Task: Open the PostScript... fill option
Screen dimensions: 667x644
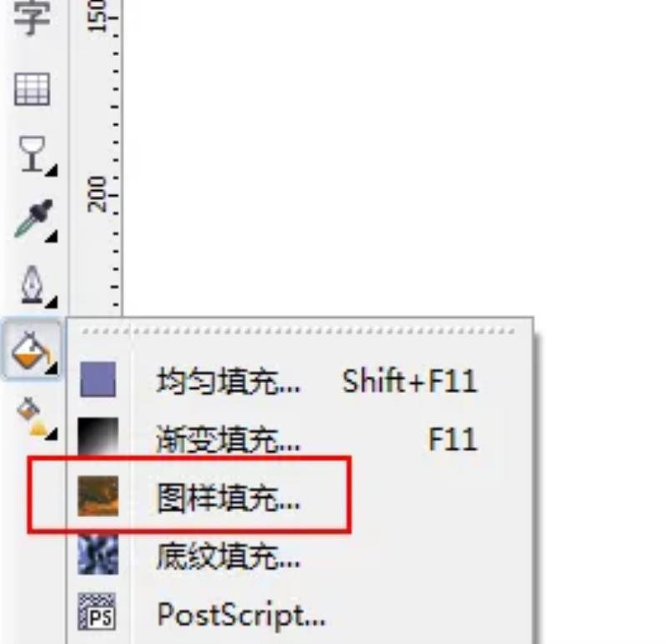Action: click(x=241, y=615)
